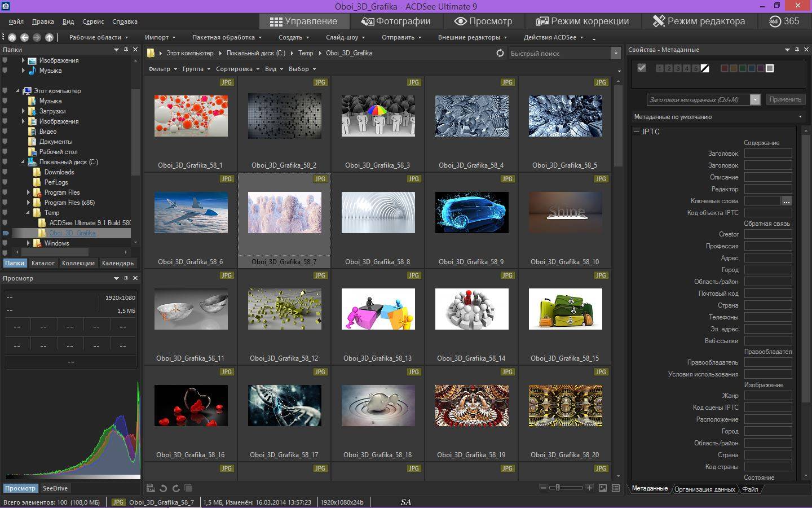Go up one folder level arrow
This screenshot has width=812, height=508.
[x=49, y=37]
